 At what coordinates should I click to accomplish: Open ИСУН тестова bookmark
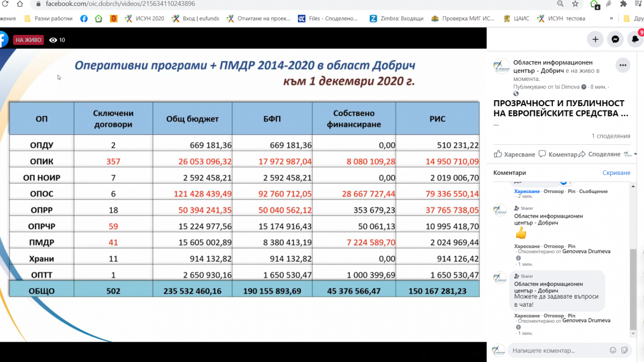[x=561, y=18]
